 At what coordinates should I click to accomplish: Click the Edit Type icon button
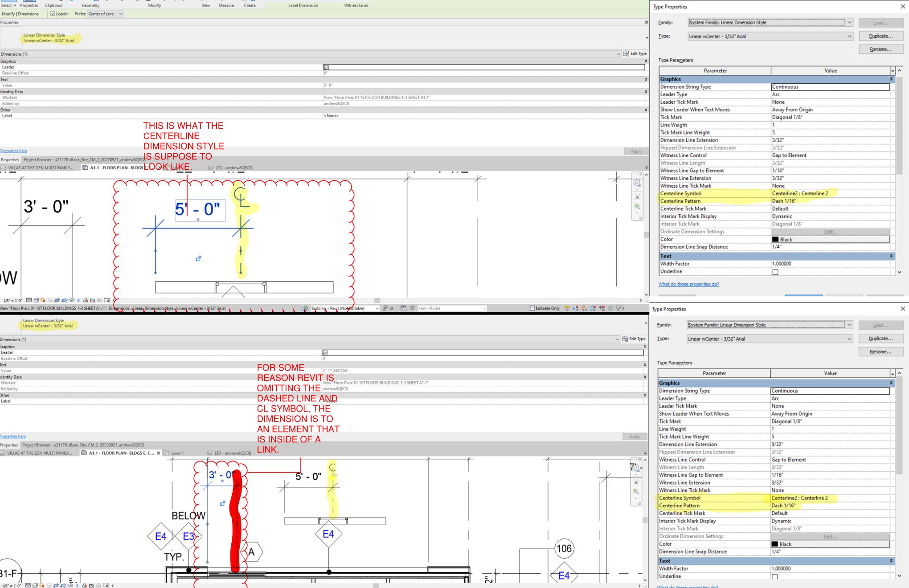click(635, 53)
